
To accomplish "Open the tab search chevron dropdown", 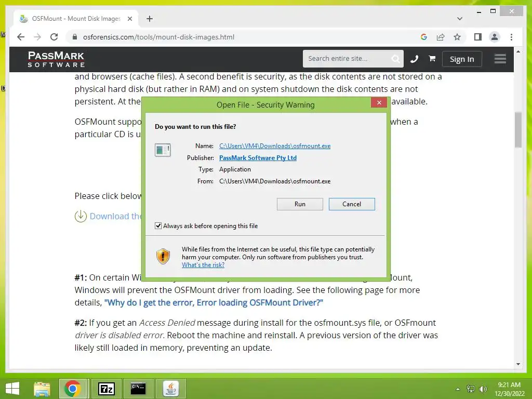I will (x=460, y=19).
